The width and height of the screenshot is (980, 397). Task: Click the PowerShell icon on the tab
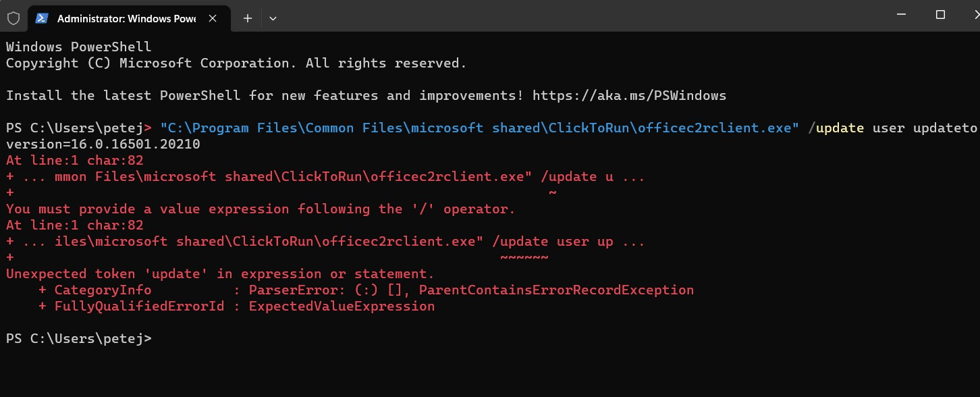42,18
